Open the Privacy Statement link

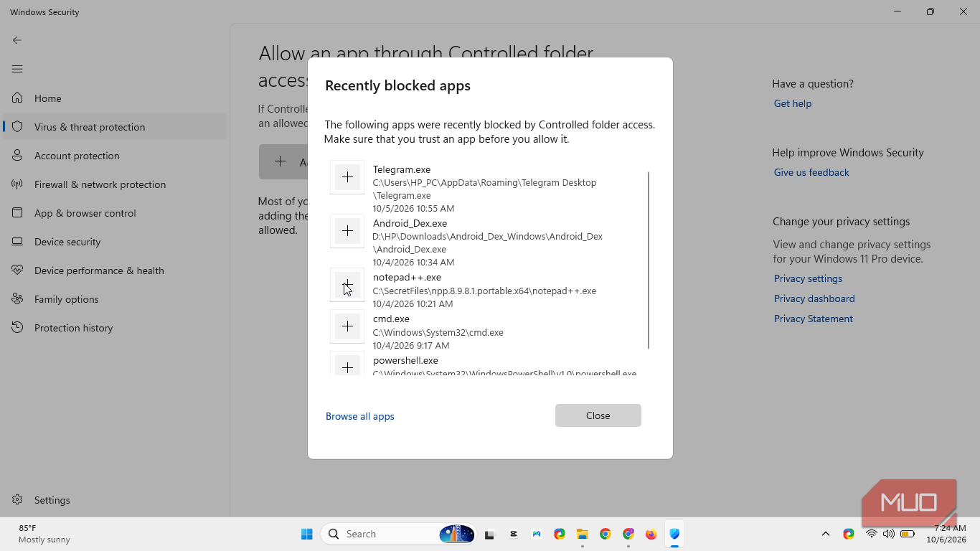pyautogui.click(x=814, y=319)
